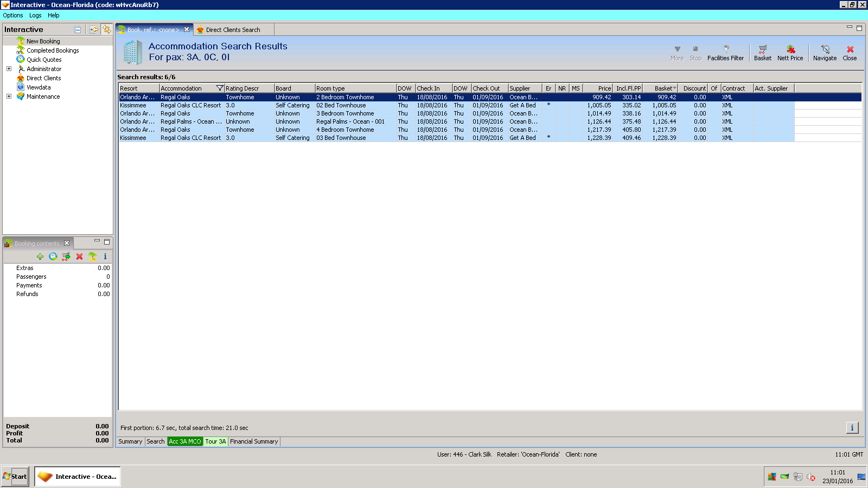Switch to the Direct Clients Search tab
The image size is (868, 488).
point(233,30)
